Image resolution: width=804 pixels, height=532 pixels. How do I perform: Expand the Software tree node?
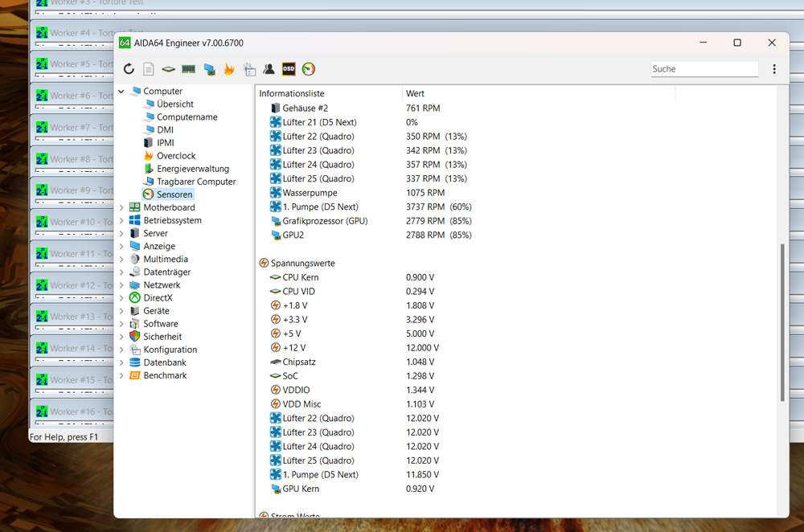[121, 324]
